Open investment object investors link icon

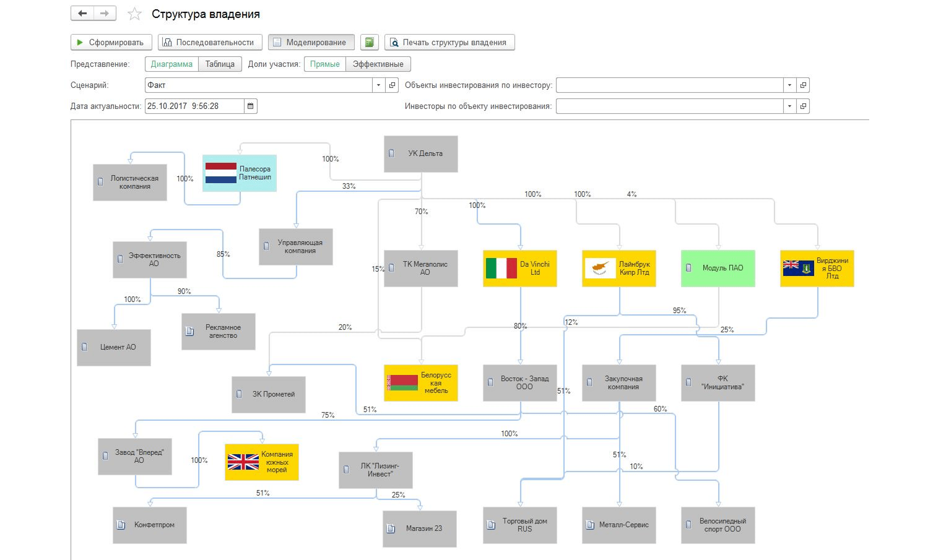[803, 106]
